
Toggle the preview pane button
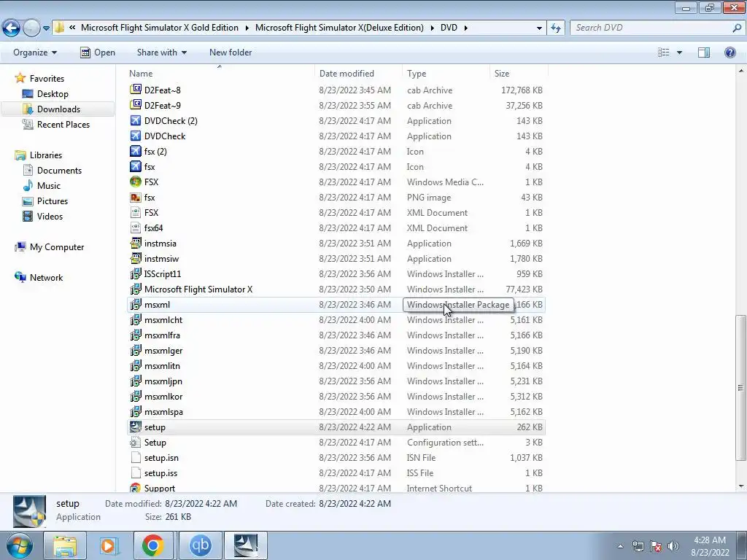click(704, 52)
